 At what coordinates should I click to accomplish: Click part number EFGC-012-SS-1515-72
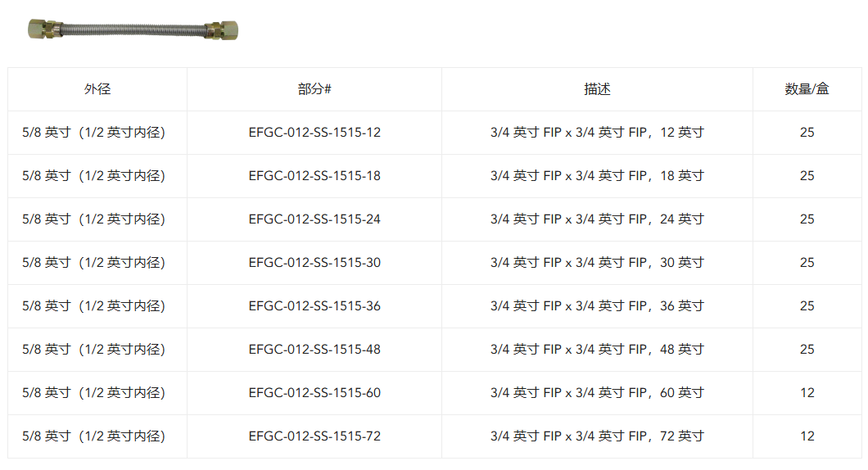pos(314,436)
